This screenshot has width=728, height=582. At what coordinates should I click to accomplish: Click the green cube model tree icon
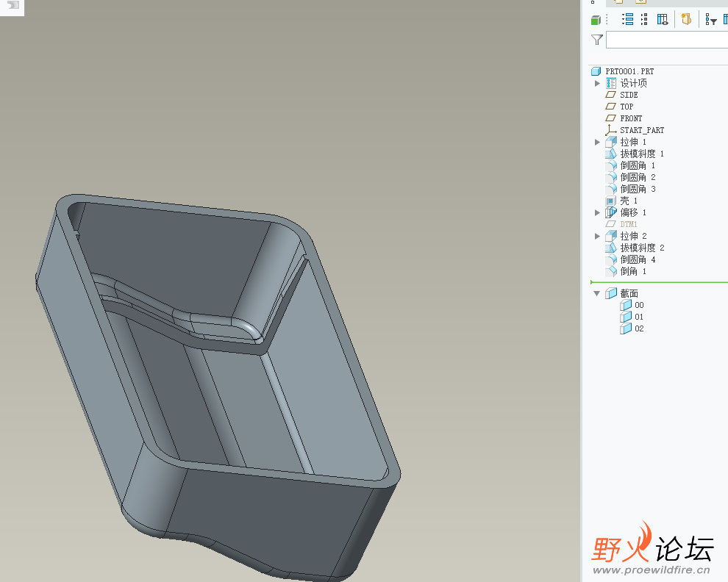tap(596, 20)
